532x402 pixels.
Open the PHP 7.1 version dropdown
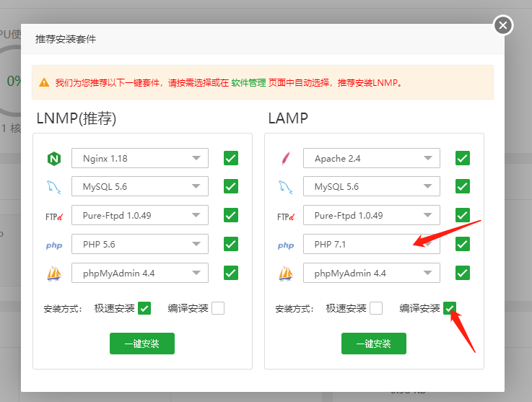tap(372, 244)
